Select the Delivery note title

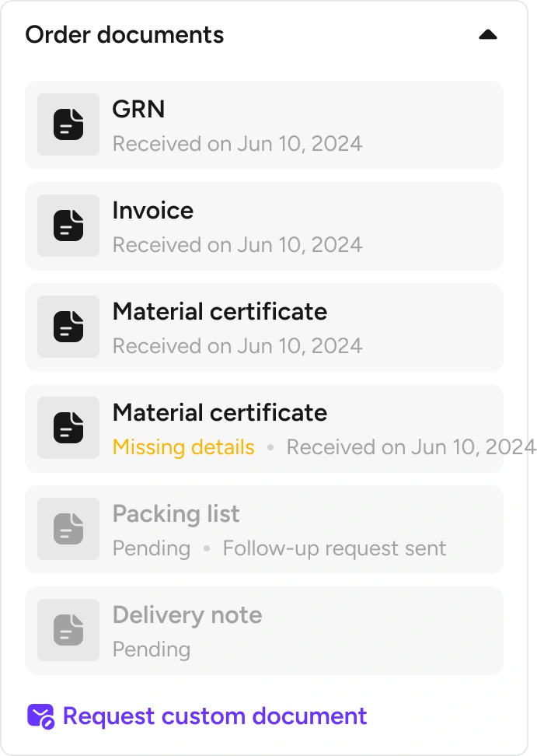pyautogui.click(x=187, y=615)
